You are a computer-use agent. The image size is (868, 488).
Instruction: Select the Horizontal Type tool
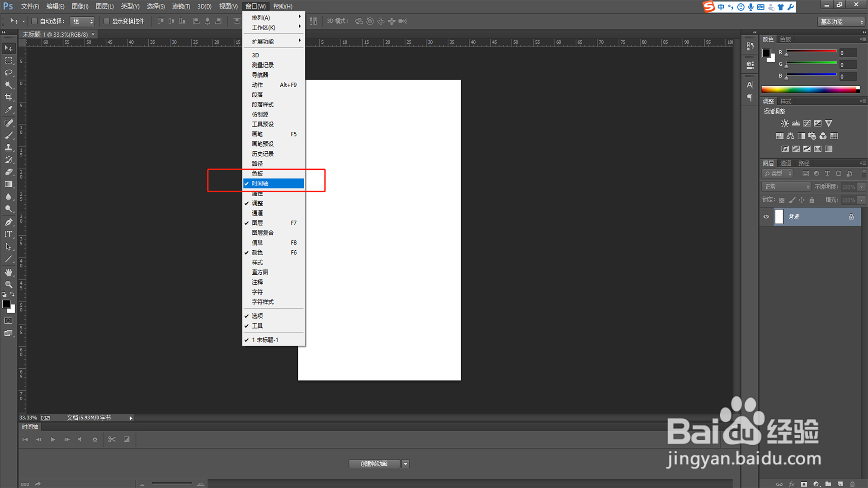tap(8, 234)
